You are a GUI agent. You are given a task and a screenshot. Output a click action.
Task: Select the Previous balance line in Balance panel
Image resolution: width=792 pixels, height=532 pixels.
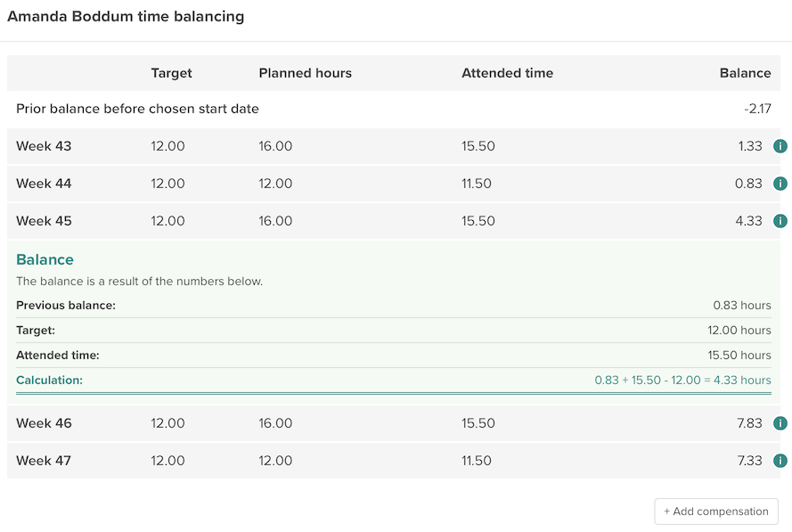pos(66,305)
